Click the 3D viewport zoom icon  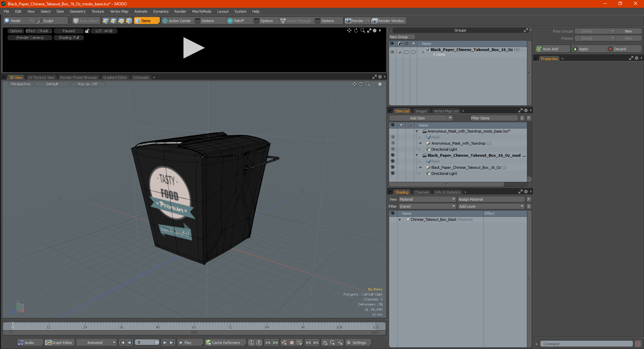click(x=368, y=84)
